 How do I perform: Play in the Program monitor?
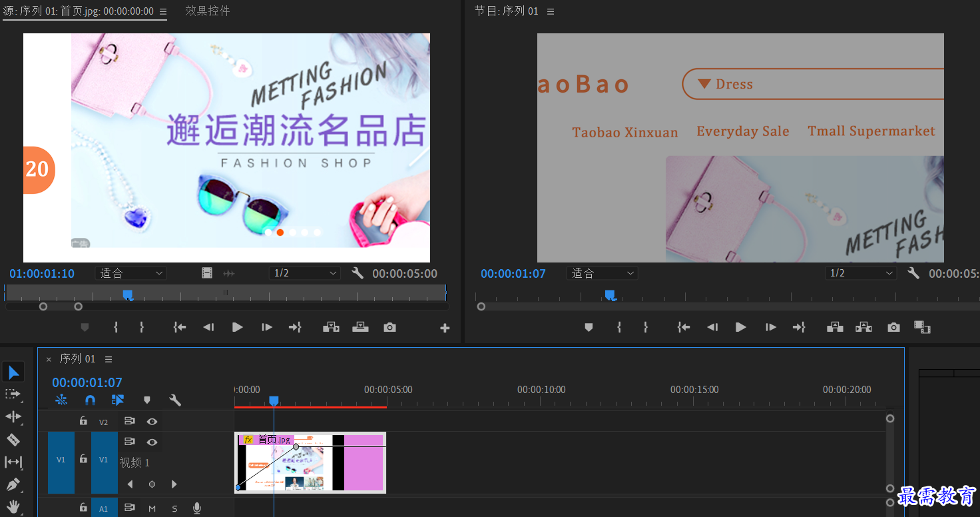(740, 327)
